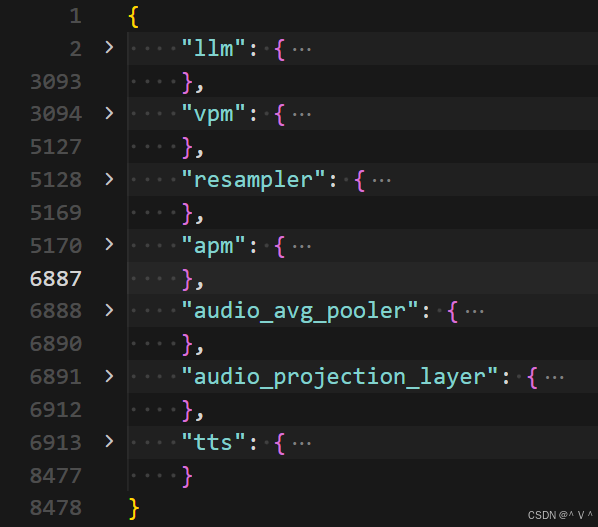This screenshot has height=527, width=598.
Task: Click line number 8477 in gutter
Action: [x=56, y=476]
